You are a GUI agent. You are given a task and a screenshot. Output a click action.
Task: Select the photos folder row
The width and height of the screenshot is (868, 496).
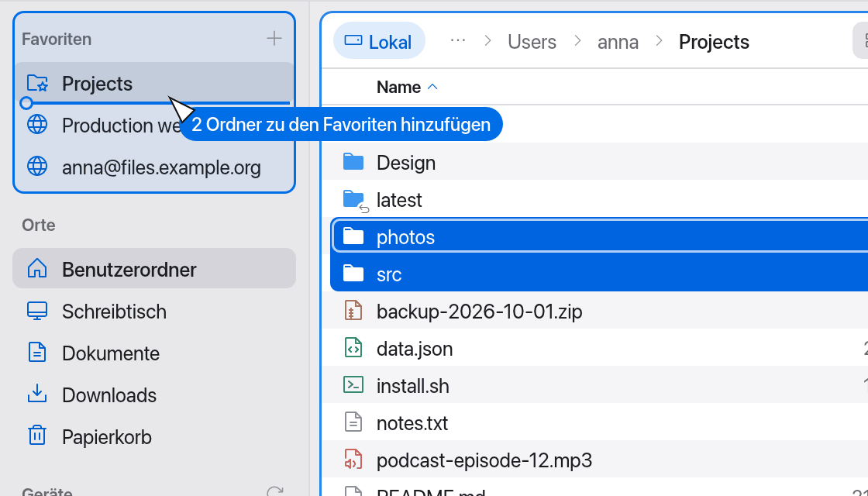[599, 236]
